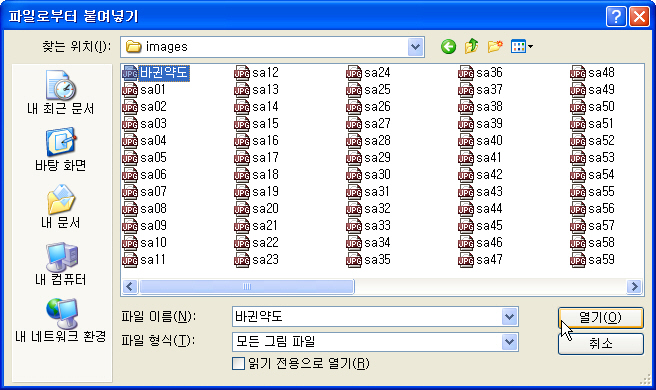The width and height of the screenshot is (656, 390).
Task: Select the JPG icon of sa35
Action: [x=354, y=259]
